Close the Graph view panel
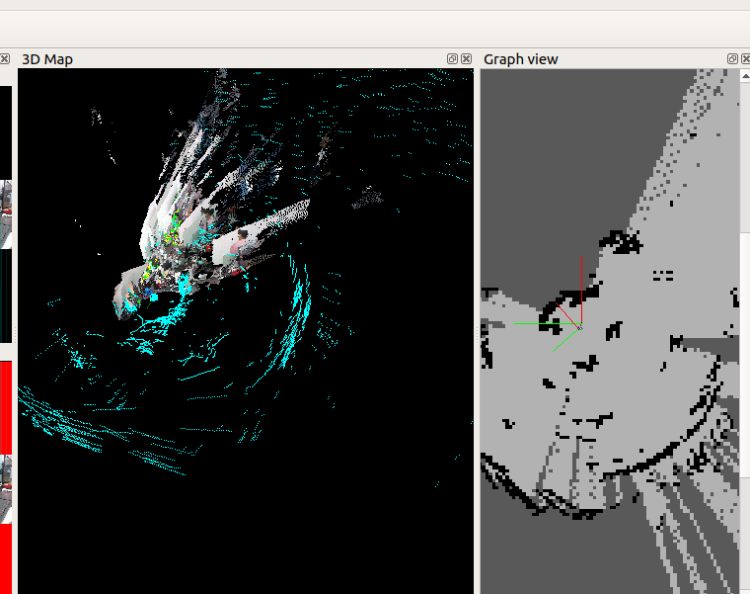The image size is (750, 594). point(745,59)
